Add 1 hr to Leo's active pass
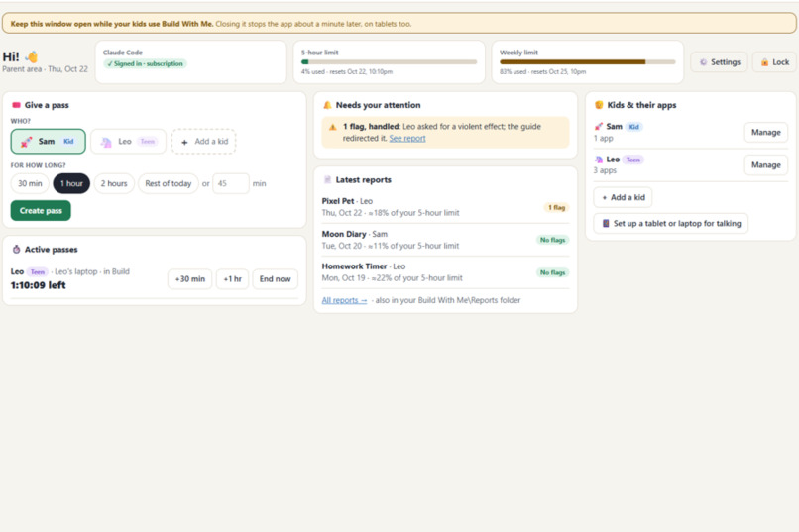 232,279
